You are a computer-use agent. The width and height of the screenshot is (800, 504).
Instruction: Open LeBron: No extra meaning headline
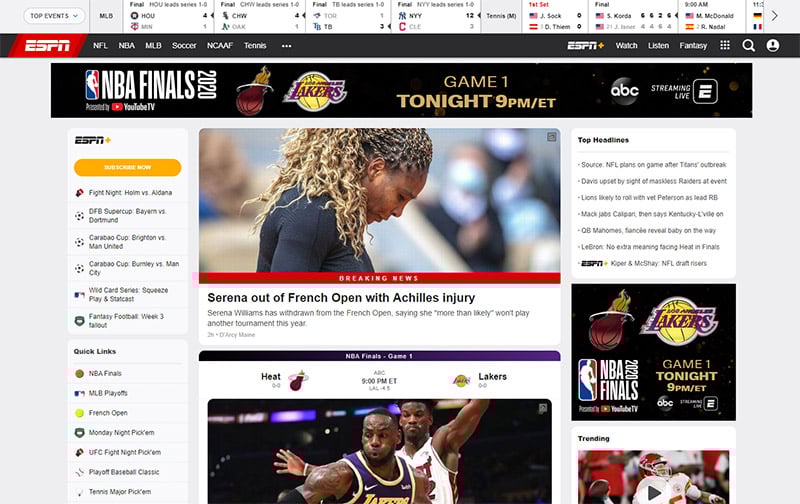[x=649, y=247]
